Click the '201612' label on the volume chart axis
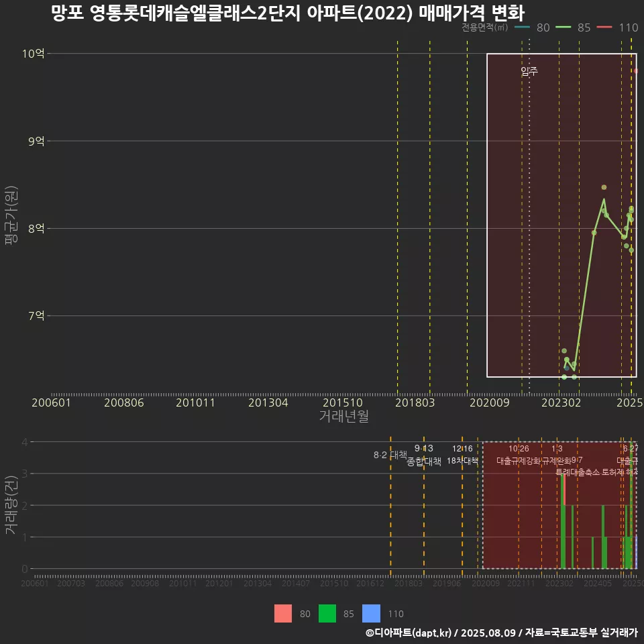 [x=370, y=583]
